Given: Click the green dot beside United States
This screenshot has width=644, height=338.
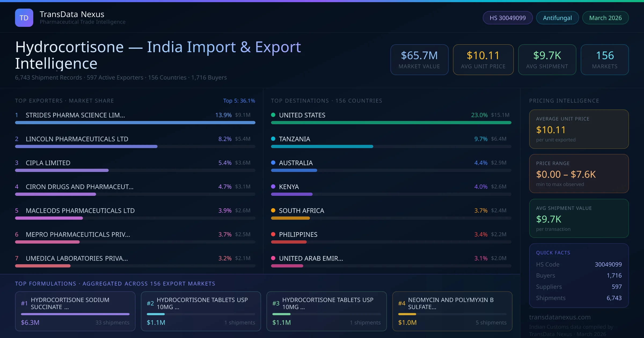Looking at the screenshot, I should 273,115.
